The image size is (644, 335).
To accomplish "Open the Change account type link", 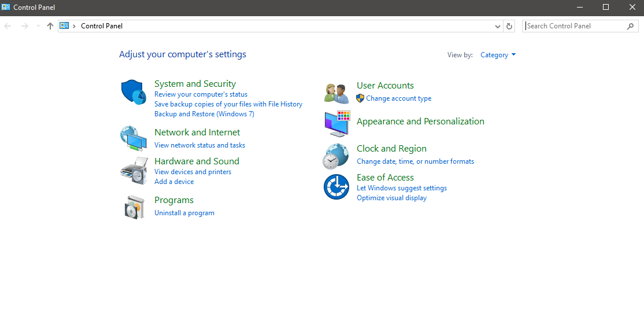I will click(x=399, y=98).
